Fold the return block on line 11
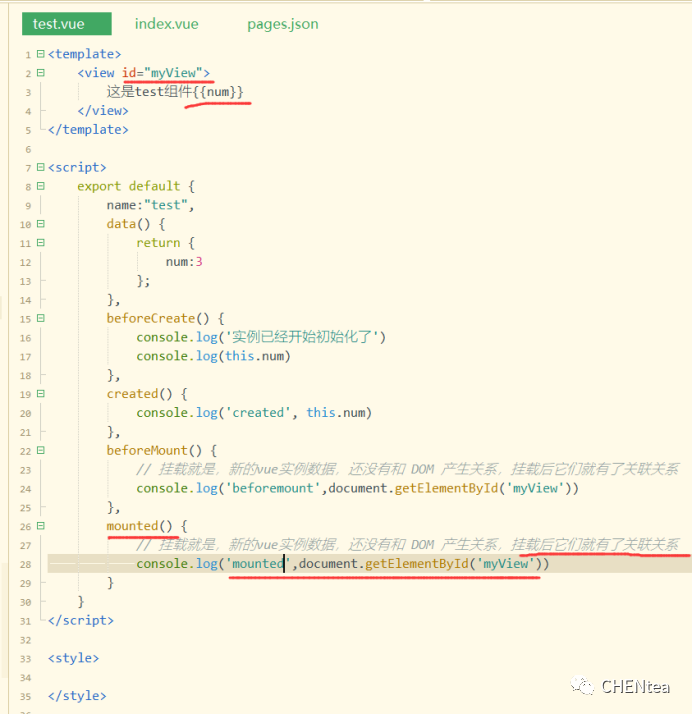The height and width of the screenshot is (715, 693). point(40,243)
